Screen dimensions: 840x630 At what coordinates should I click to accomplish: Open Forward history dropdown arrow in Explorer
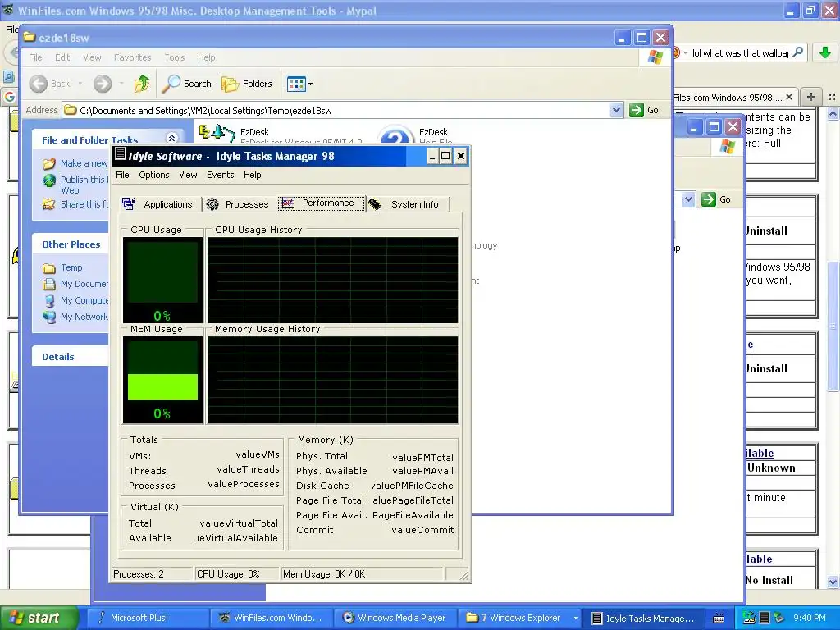pyautogui.click(x=121, y=84)
